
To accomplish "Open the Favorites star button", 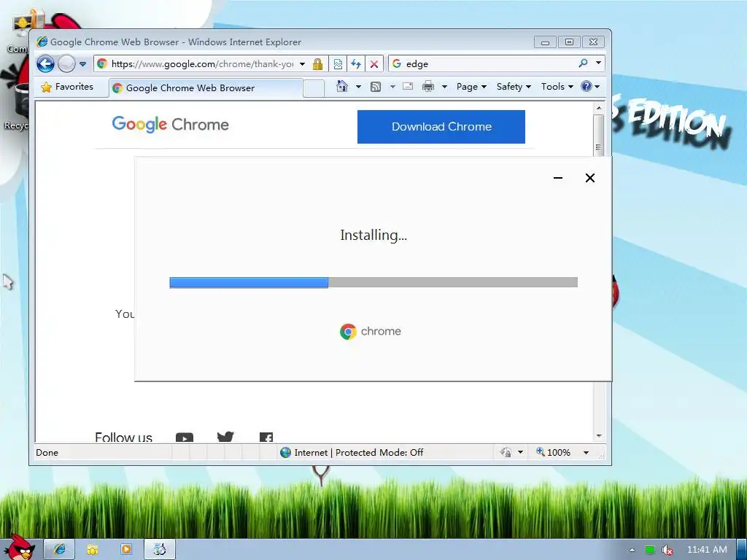I will point(67,87).
